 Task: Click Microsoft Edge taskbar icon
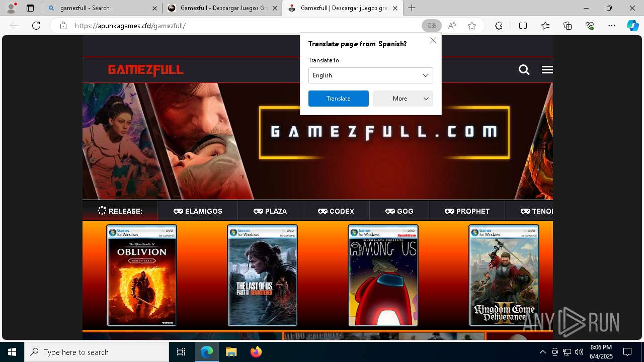(x=207, y=352)
